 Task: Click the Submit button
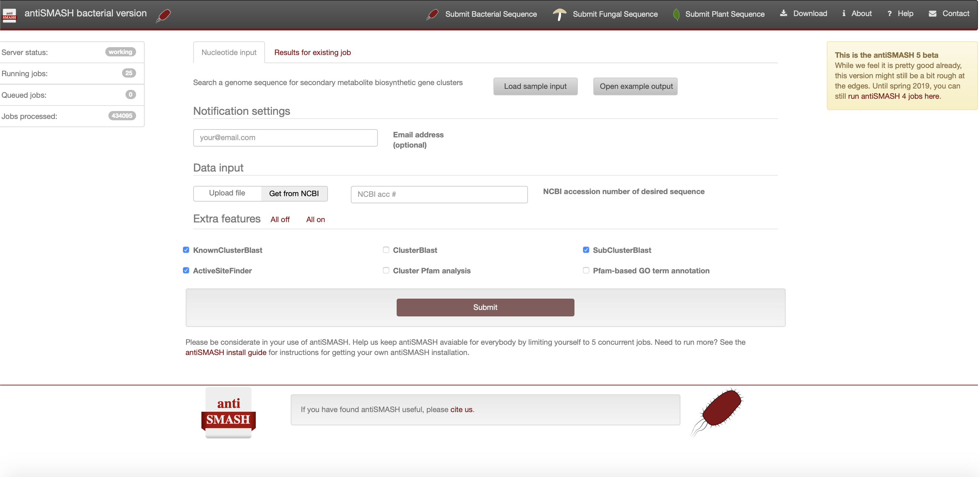tap(485, 307)
